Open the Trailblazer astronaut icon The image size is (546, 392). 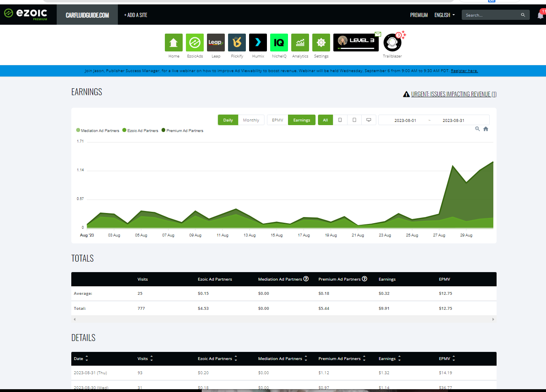click(x=392, y=43)
